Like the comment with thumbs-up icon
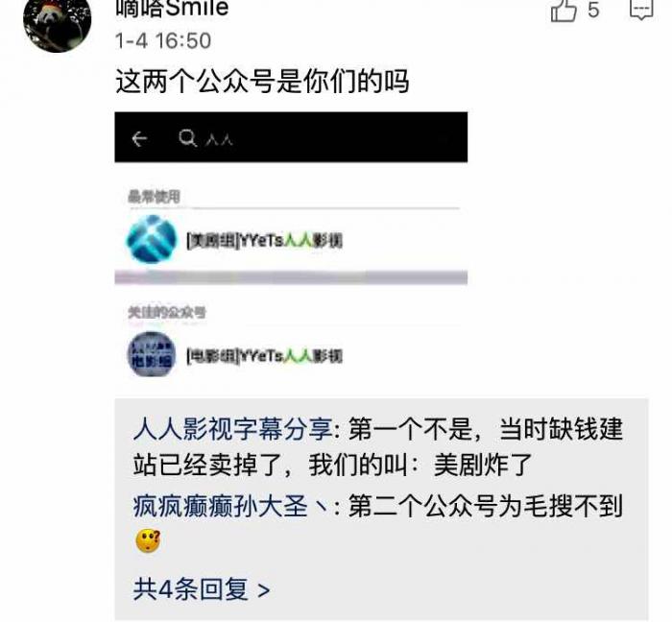 click(x=564, y=10)
